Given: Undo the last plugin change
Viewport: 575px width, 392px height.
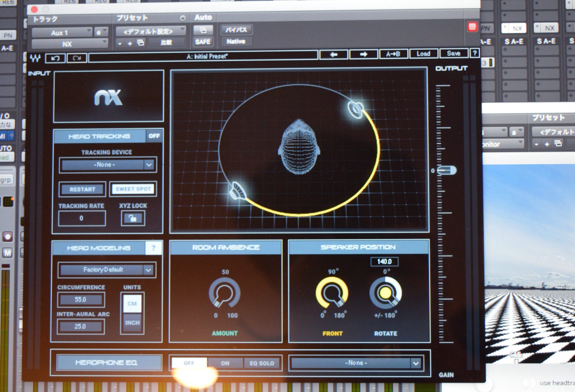Looking at the screenshot, I should (55, 58).
